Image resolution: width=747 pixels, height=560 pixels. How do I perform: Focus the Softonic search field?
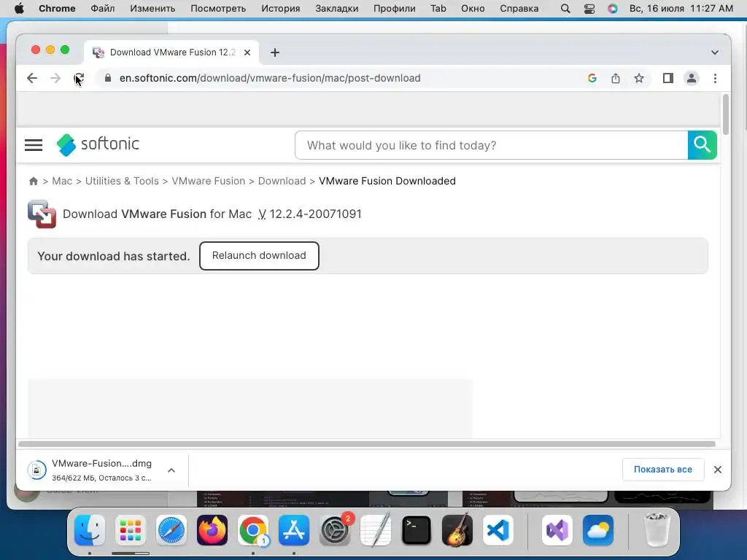pyautogui.click(x=491, y=145)
